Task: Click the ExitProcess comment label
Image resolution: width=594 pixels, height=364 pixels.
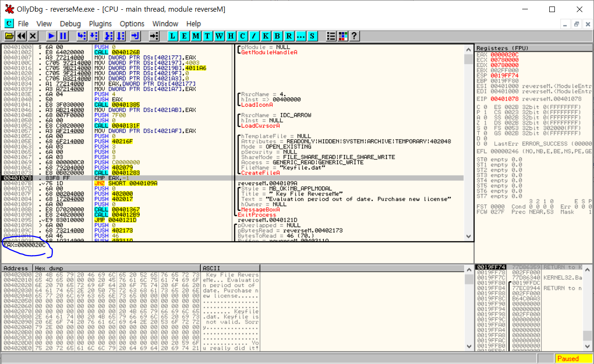Action: (257, 215)
